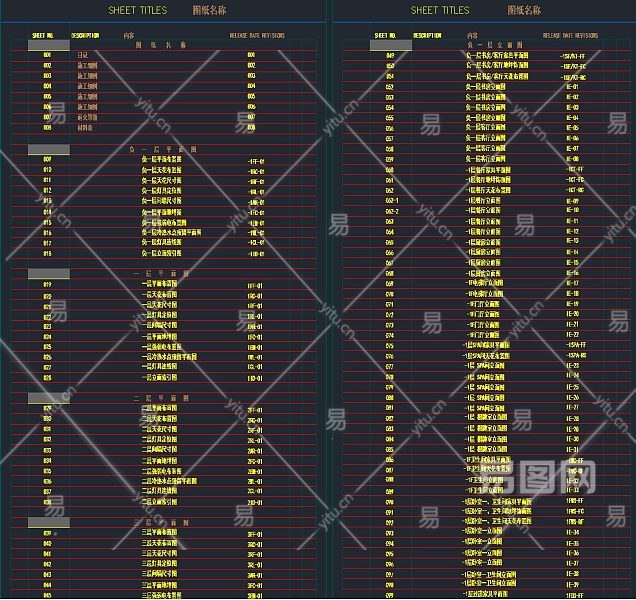Viewport: 636px width, 600px height.
Task: Click the gray box beside 一层平面图 section
Action: click(x=48, y=273)
